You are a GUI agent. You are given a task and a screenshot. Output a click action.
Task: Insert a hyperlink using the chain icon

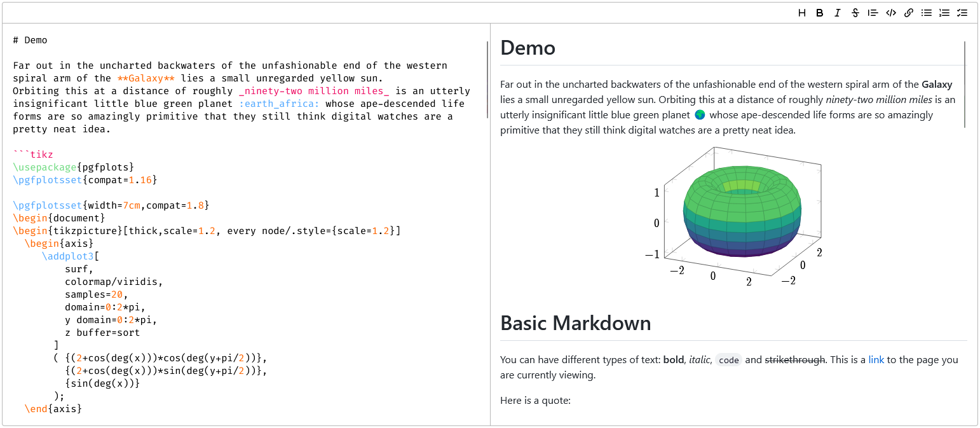pos(909,13)
